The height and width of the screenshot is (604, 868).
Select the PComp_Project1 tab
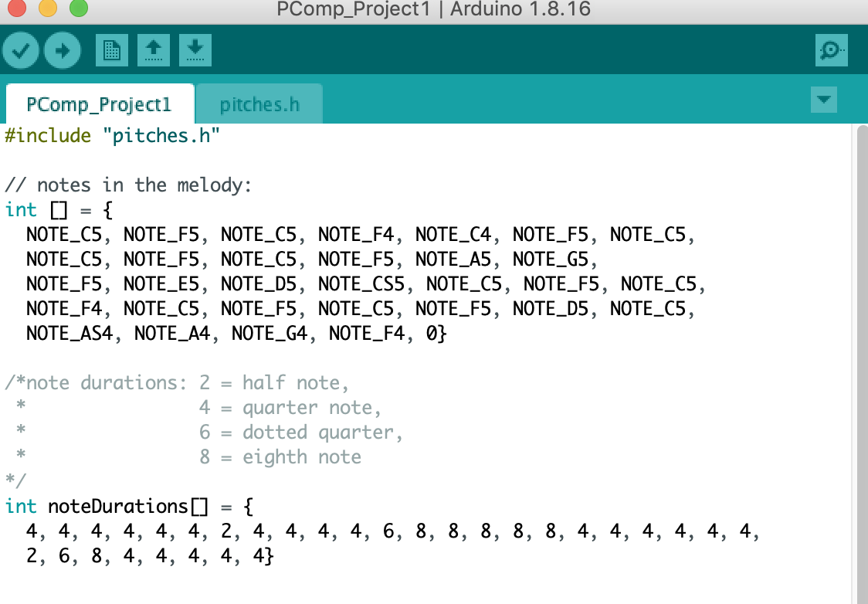pyautogui.click(x=98, y=104)
